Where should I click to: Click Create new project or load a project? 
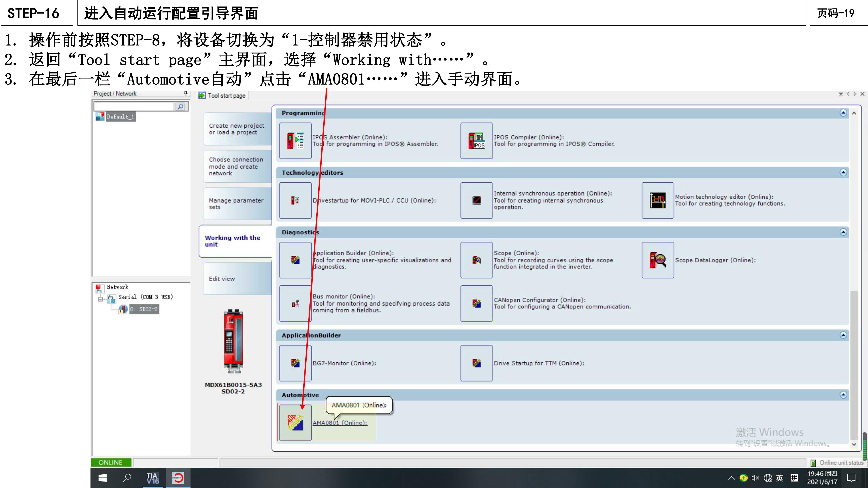point(236,129)
